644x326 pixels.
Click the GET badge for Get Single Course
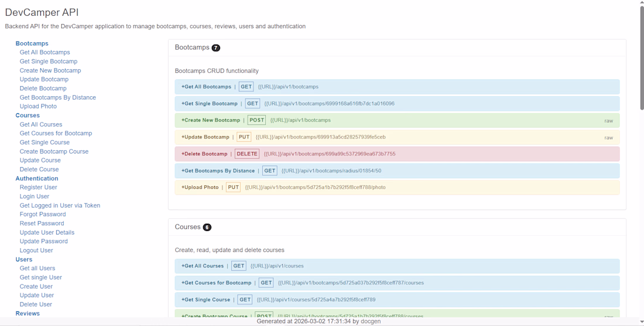tap(245, 300)
